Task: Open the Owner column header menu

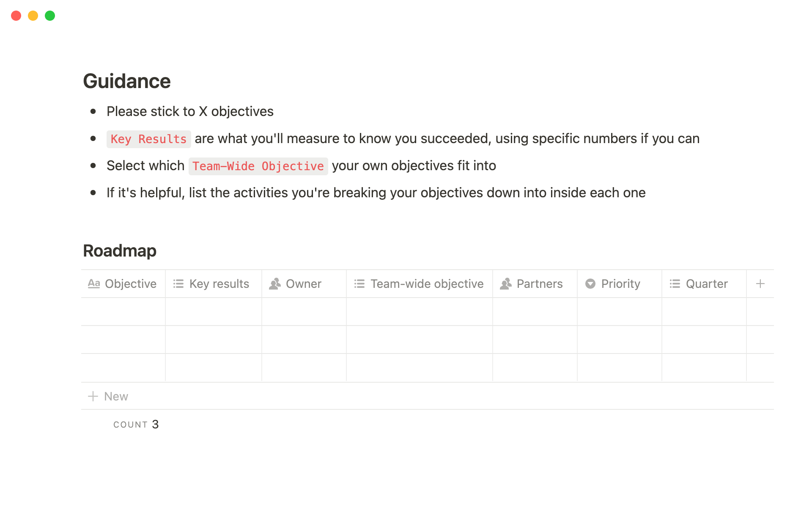Action: point(304,284)
